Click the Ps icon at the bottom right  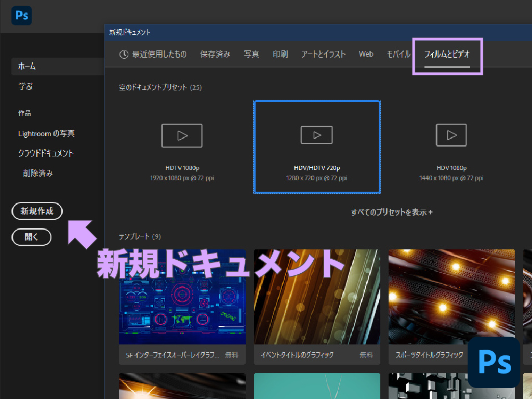coord(494,363)
